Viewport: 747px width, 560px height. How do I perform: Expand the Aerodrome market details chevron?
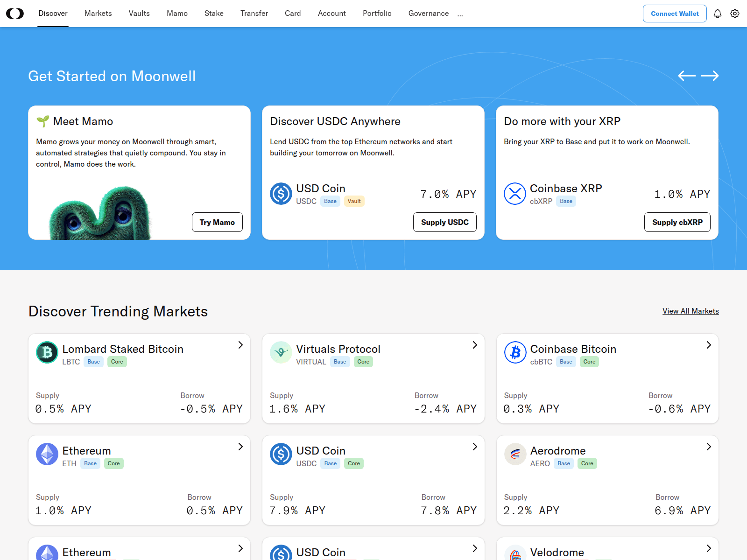coord(708,447)
